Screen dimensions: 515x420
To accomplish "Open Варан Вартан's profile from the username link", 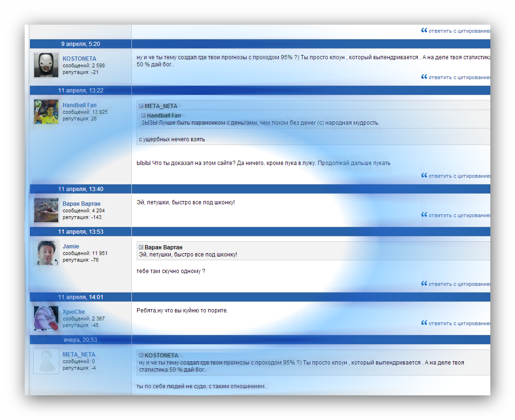I will click(82, 203).
